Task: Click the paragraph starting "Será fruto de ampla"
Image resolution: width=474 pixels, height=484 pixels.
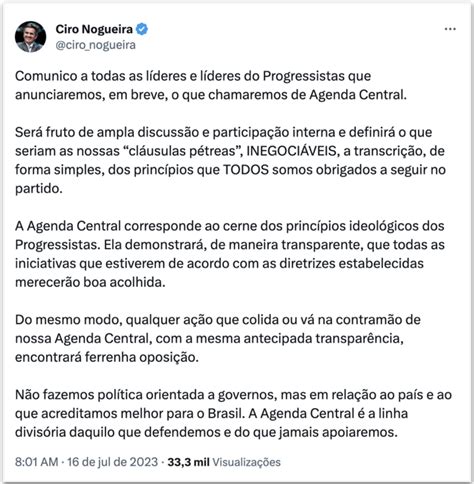Action: (x=230, y=160)
